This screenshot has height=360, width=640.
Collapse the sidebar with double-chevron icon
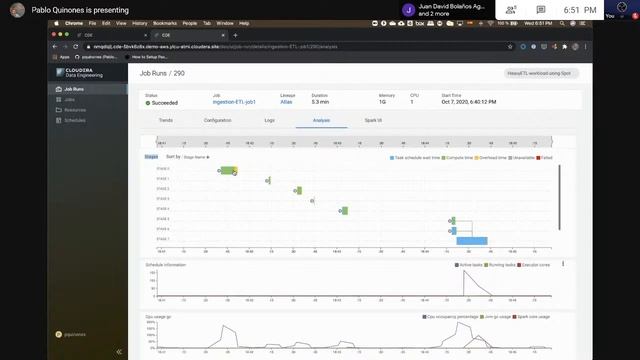119,351
